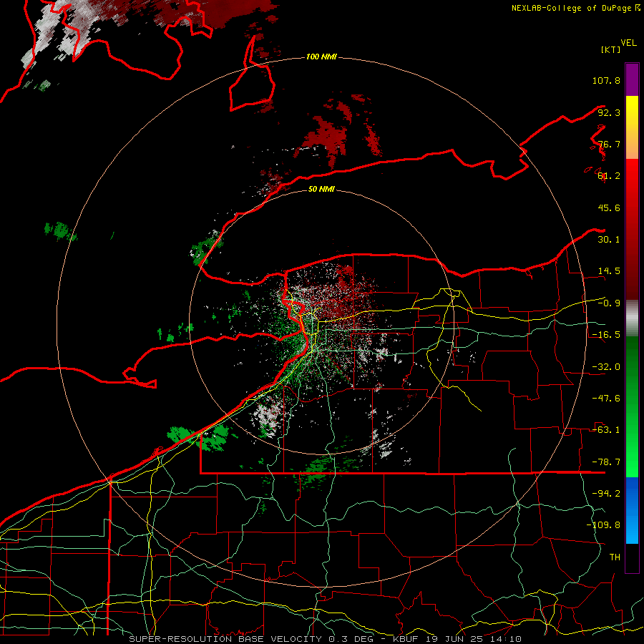The height and width of the screenshot is (644, 644).
Task: Click the -109.8 scale value
Action: 603,525
